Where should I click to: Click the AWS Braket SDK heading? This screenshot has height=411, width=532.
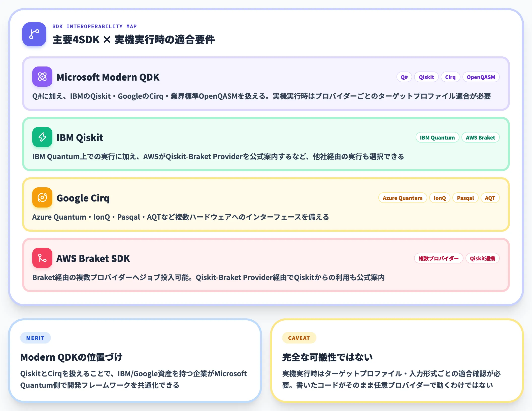coord(93,258)
